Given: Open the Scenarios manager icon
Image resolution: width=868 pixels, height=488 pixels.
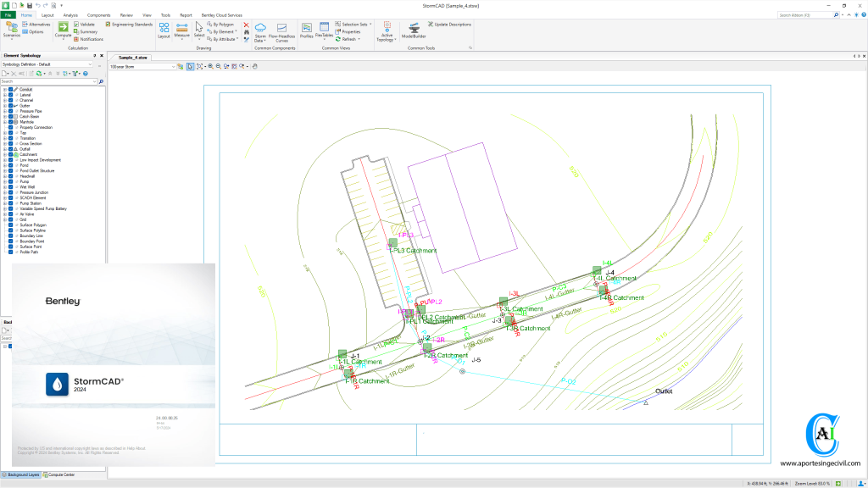Looking at the screenshot, I should pyautogui.click(x=12, y=30).
